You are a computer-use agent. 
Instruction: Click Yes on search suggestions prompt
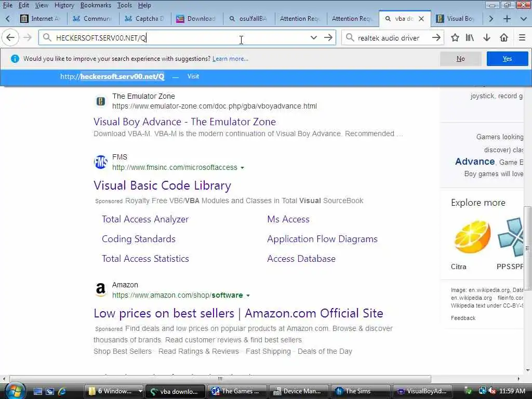tap(507, 59)
